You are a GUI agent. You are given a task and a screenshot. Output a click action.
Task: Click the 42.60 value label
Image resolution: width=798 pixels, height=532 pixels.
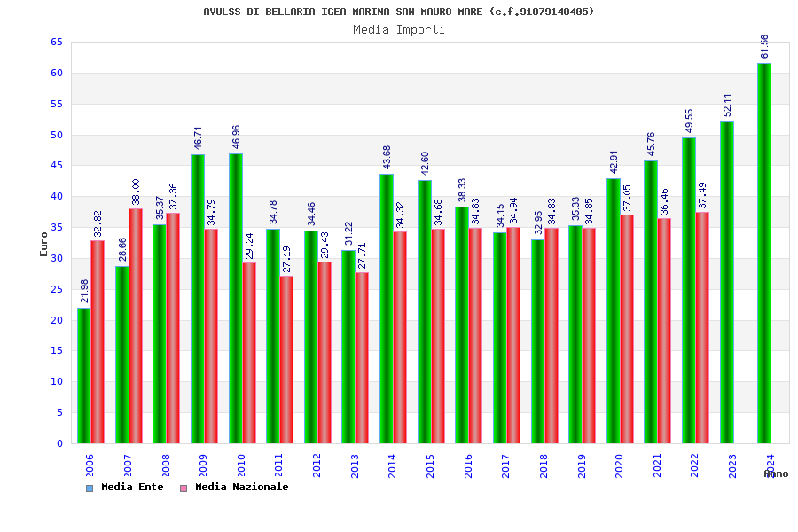pyautogui.click(x=425, y=163)
